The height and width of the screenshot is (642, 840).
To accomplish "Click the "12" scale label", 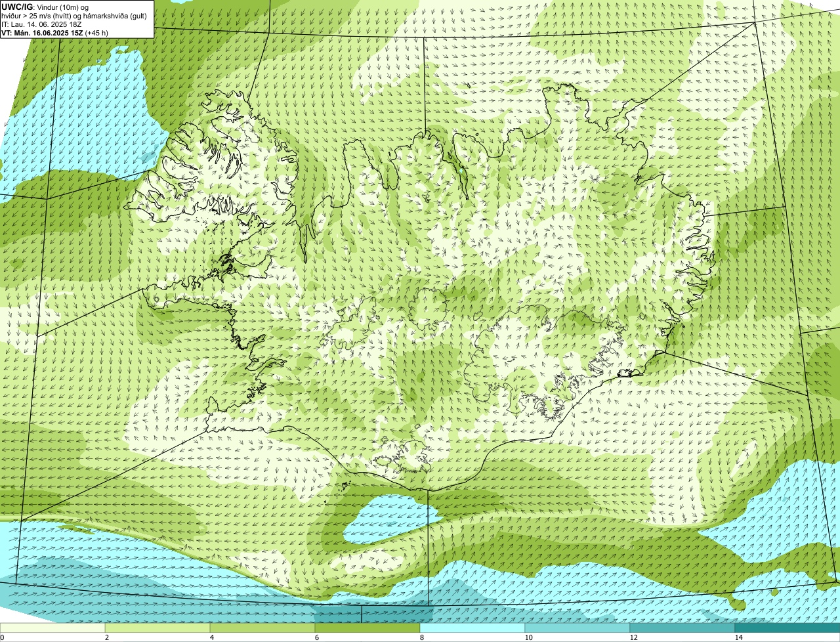I will pos(633,637).
